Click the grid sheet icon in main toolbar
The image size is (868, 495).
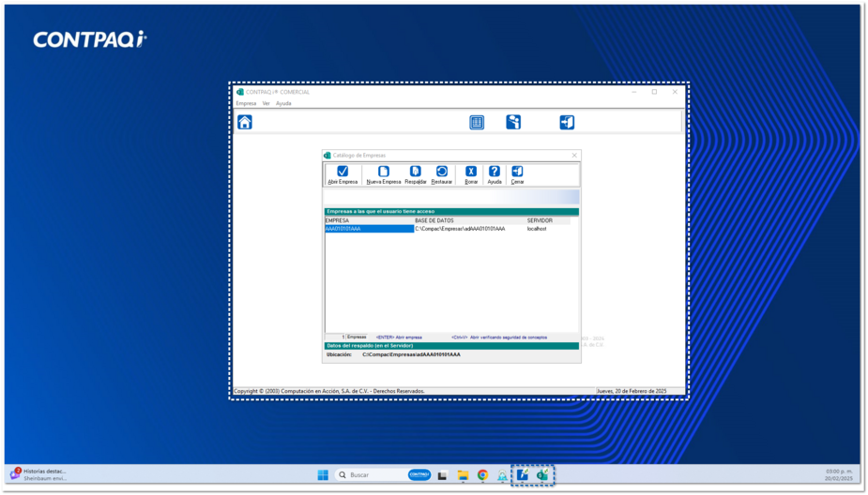click(477, 123)
